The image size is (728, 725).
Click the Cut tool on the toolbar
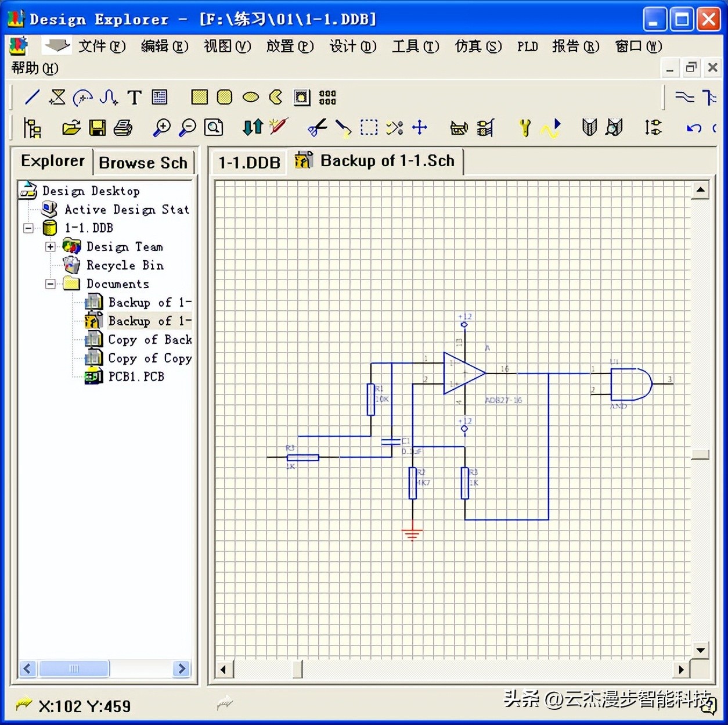coord(318,127)
